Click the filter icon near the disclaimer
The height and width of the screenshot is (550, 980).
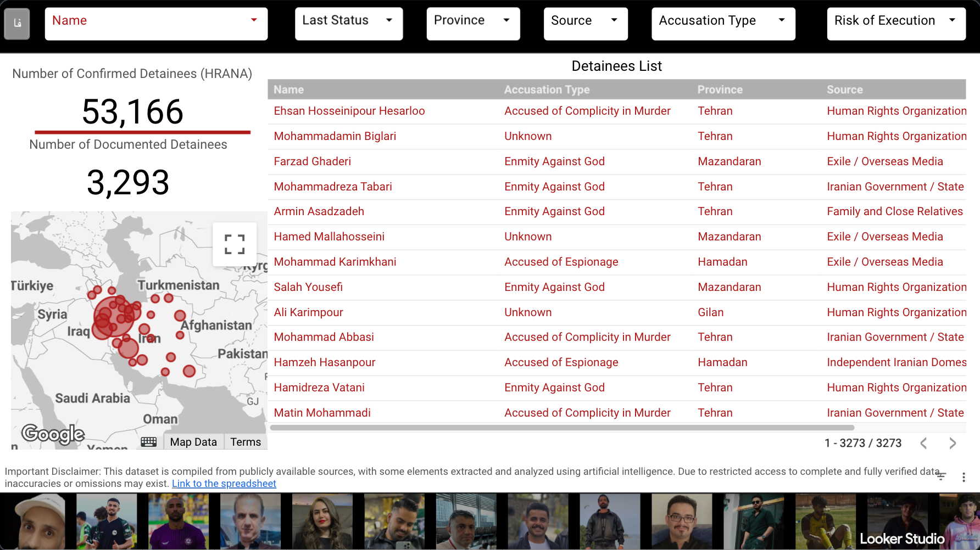coord(941,476)
